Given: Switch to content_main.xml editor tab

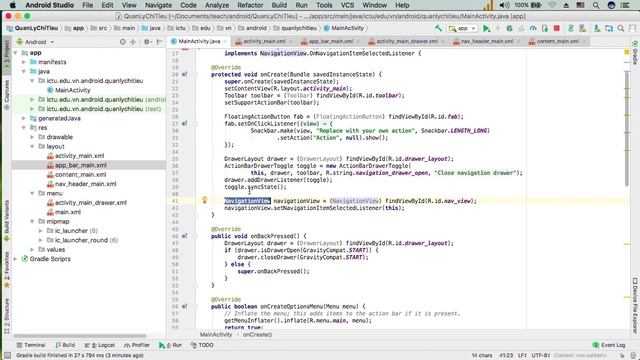Looking at the screenshot, I should pos(558,41).
